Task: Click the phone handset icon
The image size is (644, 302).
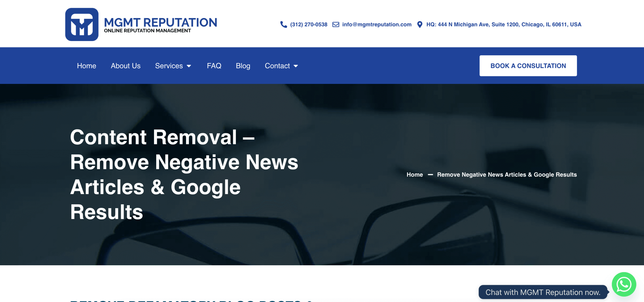Action: (x=284, y=24)
